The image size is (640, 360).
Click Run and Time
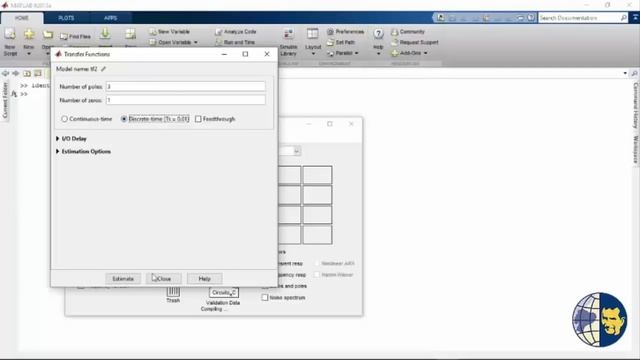coord(235,42)
